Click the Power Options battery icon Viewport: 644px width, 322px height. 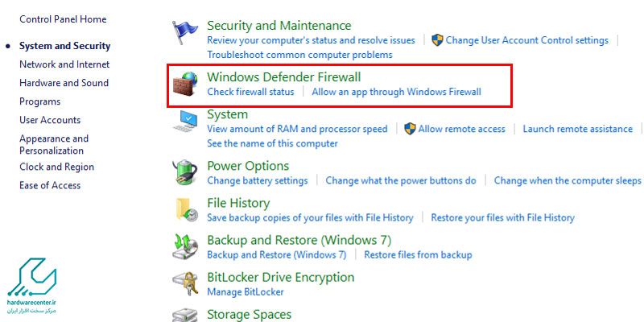pyautogui.click(x=185, y=173)
